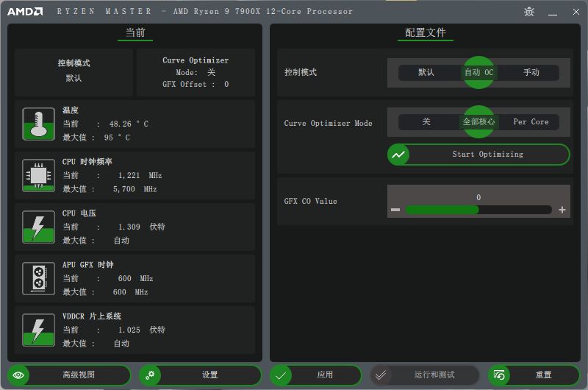Click the GFX CO Value slider bar
Viewport: 588px width, 390px height.
point(478,210)
